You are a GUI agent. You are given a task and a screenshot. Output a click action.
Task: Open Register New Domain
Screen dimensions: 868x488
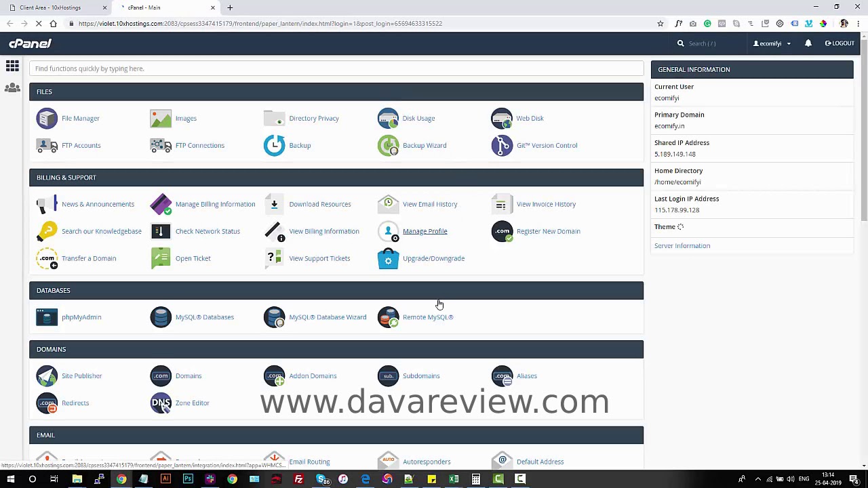click(x=548, y=231)
